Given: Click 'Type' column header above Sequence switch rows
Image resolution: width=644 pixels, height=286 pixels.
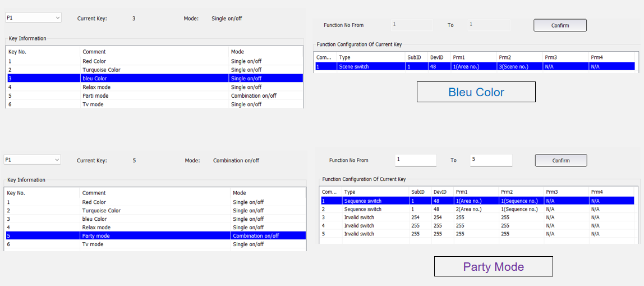Looking at the screenshot, I should pyautogui.click(x=376, y=192).
